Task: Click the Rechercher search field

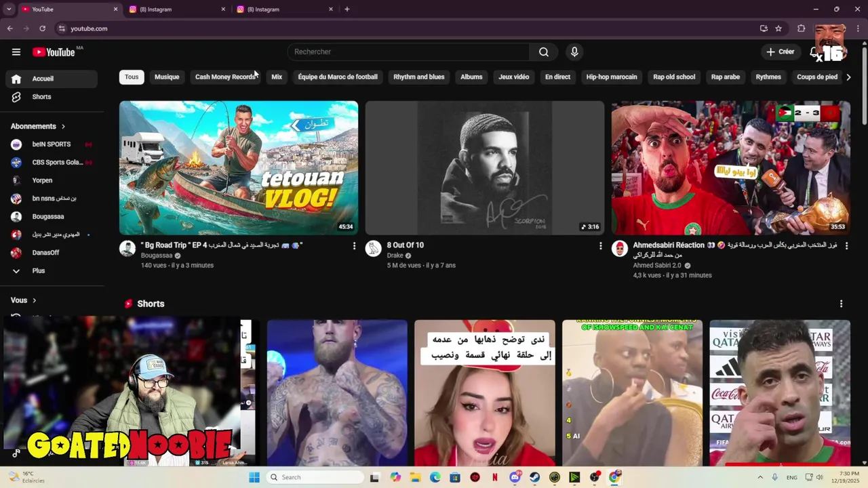Action: pyautogui.click(x=408, y=52)
